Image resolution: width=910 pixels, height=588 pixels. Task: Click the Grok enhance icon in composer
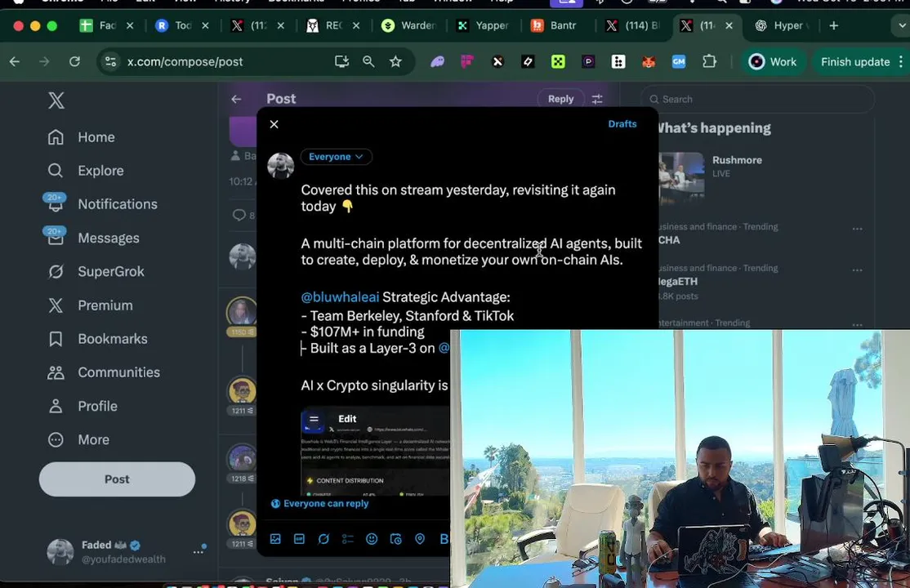[323, 539]
